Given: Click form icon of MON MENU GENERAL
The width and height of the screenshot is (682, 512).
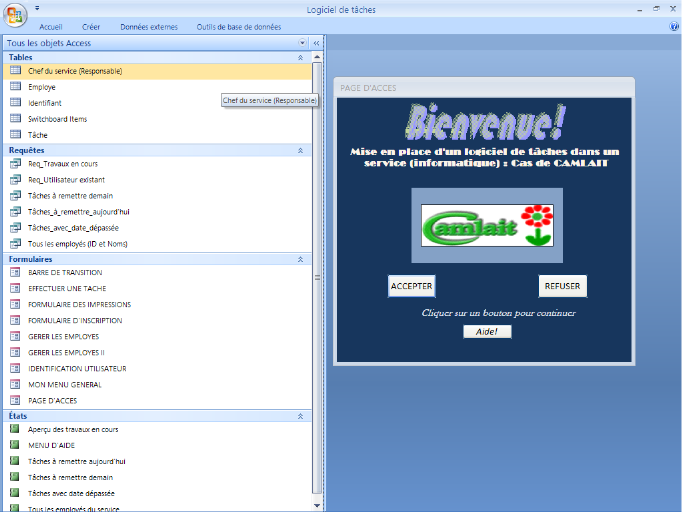Looking at the screenshot, I should 15,384.
